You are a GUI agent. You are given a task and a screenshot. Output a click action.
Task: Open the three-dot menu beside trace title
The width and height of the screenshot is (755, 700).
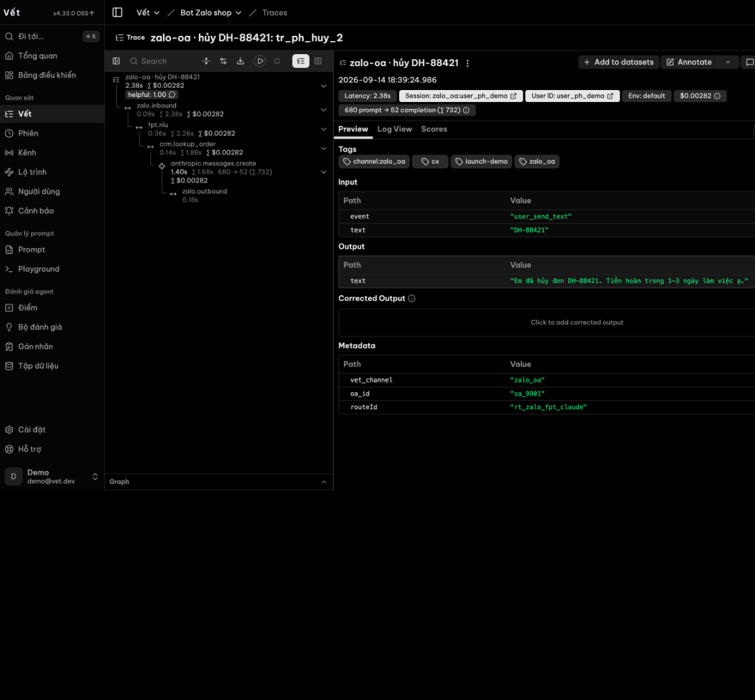tap(467, 63)
